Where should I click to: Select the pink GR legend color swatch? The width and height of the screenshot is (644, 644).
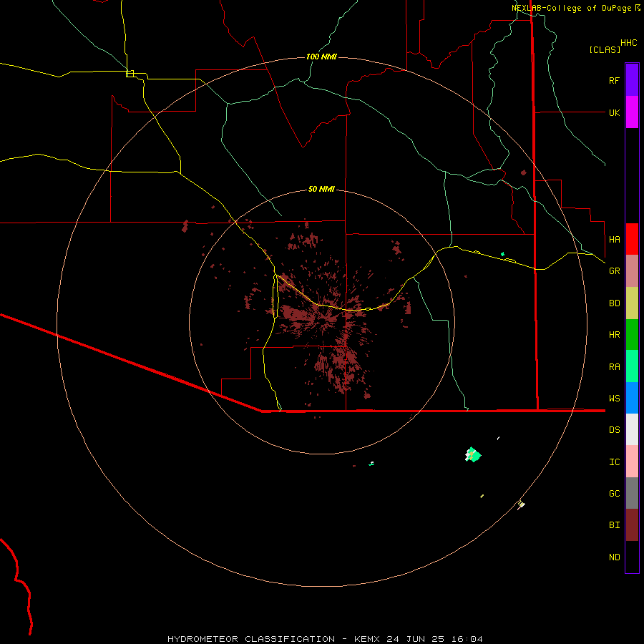pos(632,271)
